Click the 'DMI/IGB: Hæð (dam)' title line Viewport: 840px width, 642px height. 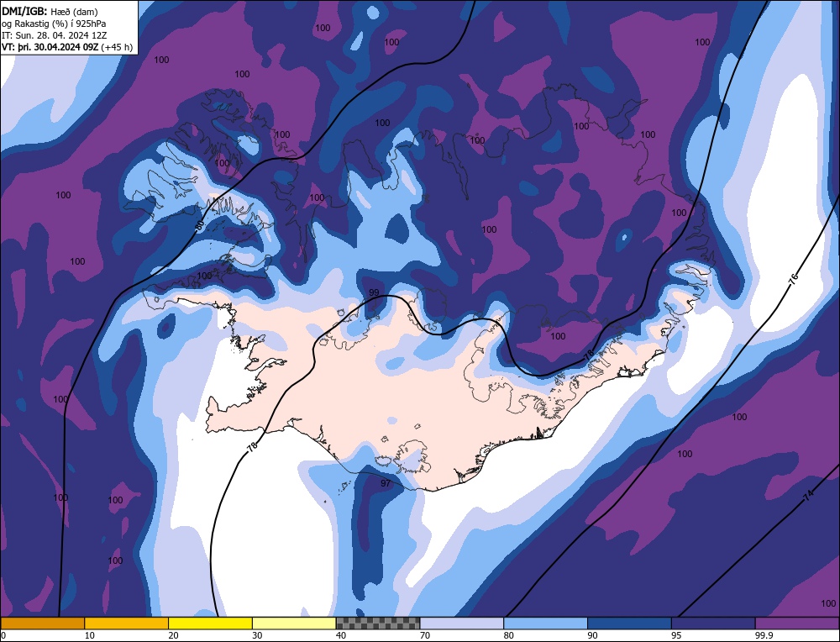(50, 11)
